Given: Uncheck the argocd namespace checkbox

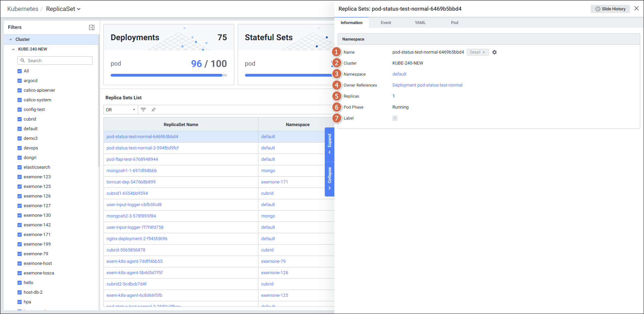Looking at the screenshot, I should [x=20, y=81].
